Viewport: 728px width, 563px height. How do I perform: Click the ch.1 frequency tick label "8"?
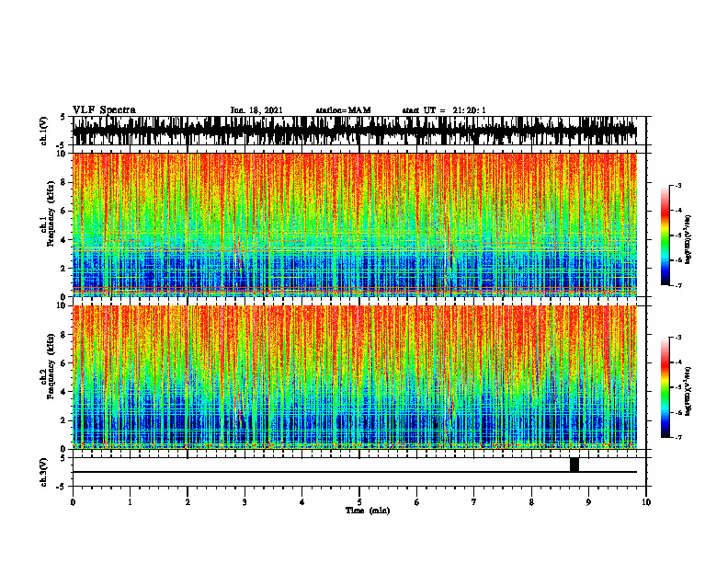click(64, 182)
